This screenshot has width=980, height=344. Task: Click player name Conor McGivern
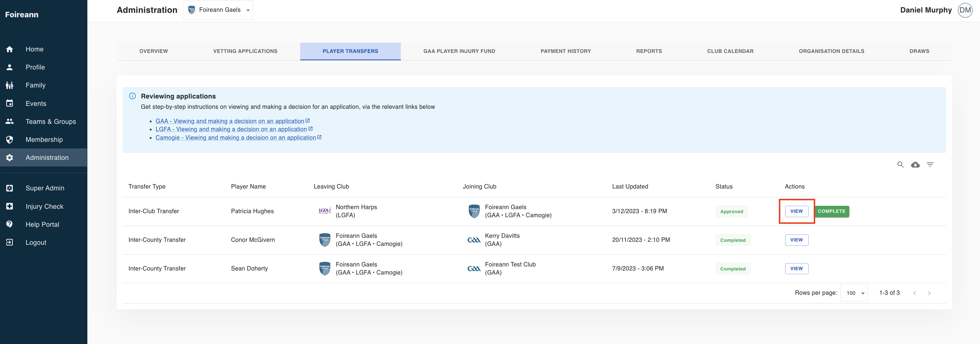253,240
